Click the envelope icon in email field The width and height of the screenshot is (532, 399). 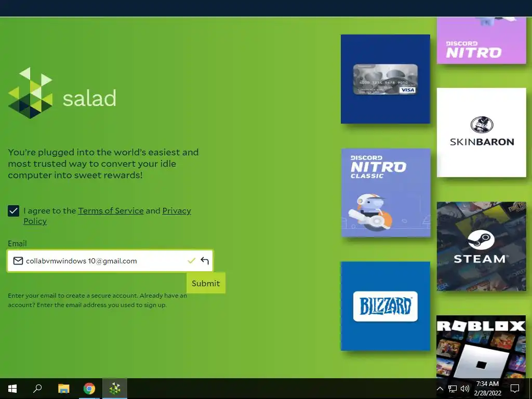(18, 261)
